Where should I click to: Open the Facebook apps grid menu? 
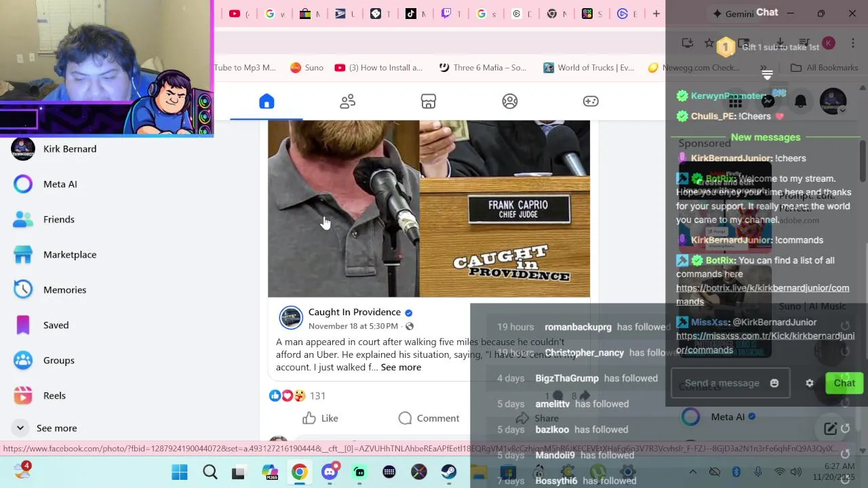735,102
